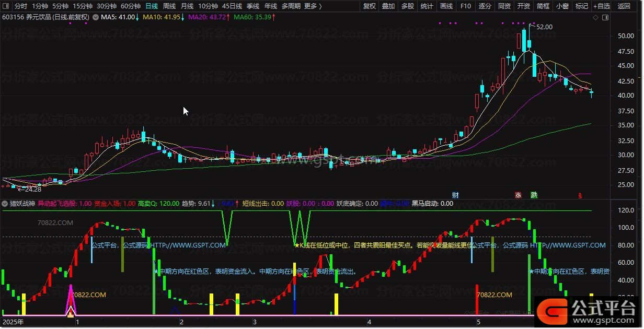Viewport: 644px width, 329px height.
Task: Click the 资金入场: 1.00 value
Action: (x=114, y=204)
